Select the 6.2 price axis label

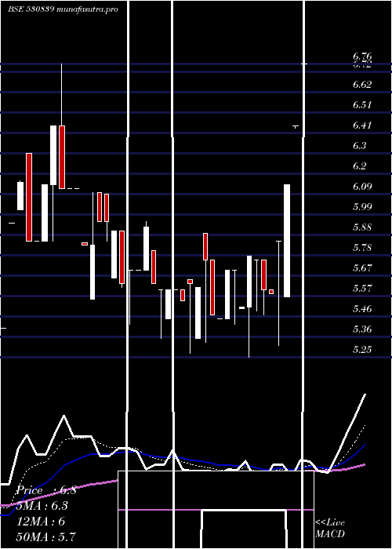coord(360,165)
